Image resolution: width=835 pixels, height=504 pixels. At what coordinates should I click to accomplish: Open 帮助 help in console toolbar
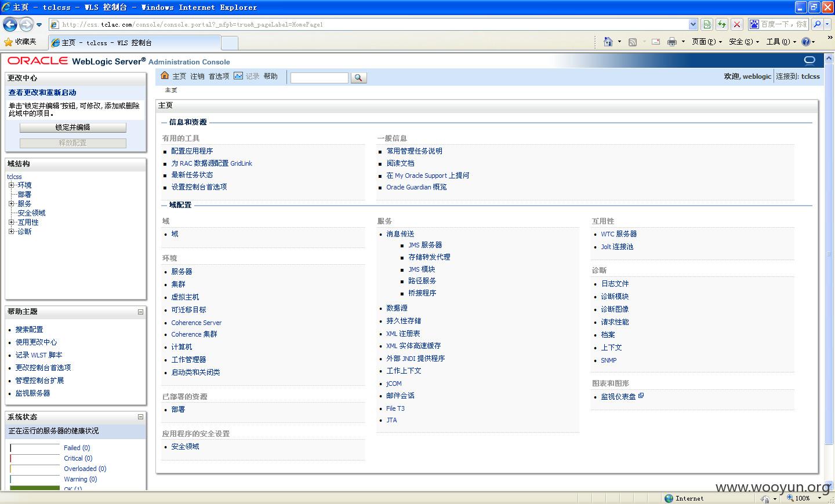[270, 76]
